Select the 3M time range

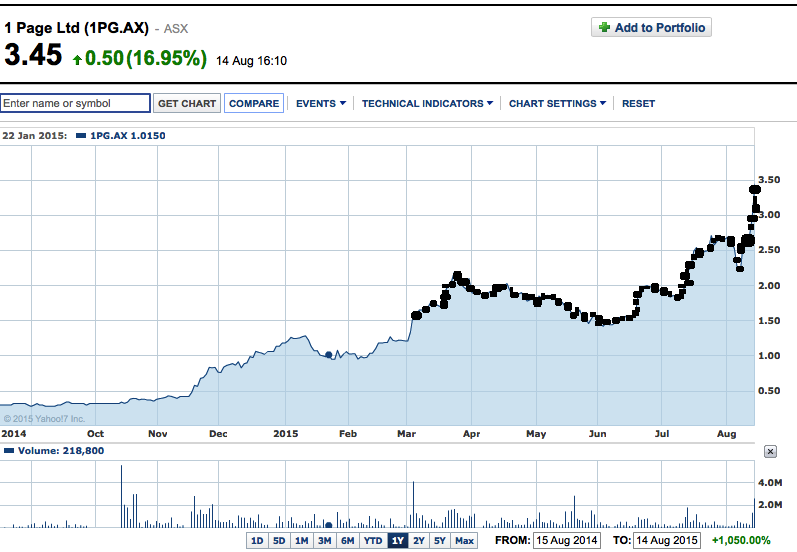324,540
